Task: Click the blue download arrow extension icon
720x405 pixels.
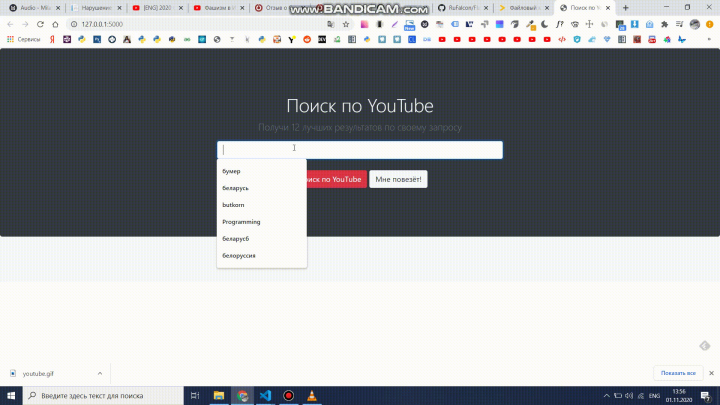Action: pyautogui.click(x=635, y=24)
